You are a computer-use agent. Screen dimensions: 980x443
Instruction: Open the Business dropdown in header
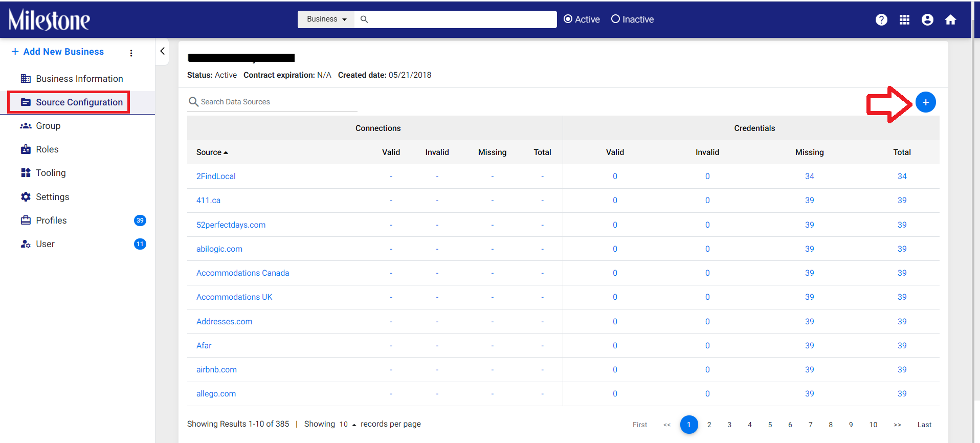(326, 19)
